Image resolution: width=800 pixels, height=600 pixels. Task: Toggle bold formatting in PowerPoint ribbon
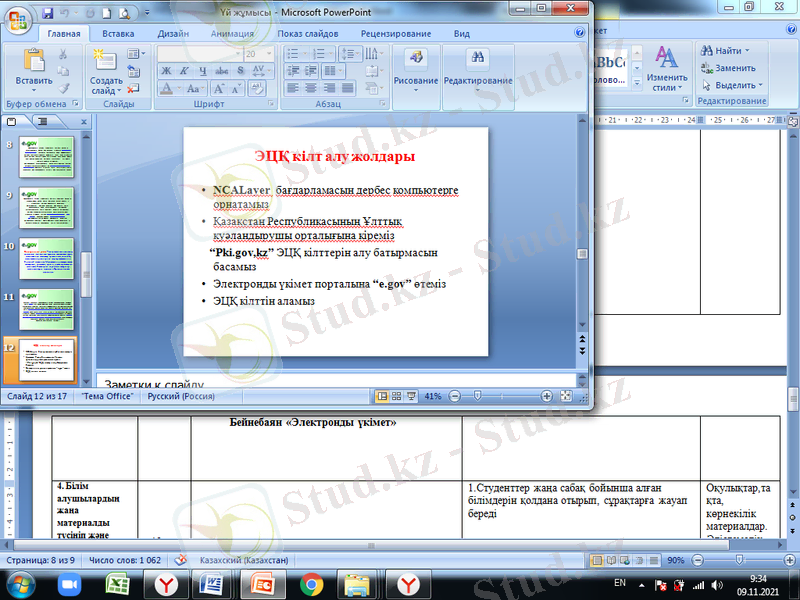click(x=166, y=71)
